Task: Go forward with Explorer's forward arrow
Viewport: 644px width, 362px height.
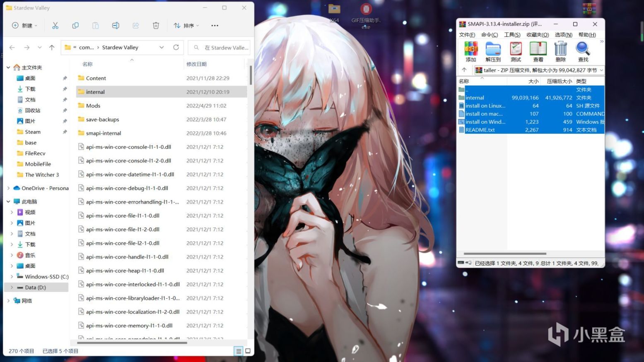Action: 27,48
